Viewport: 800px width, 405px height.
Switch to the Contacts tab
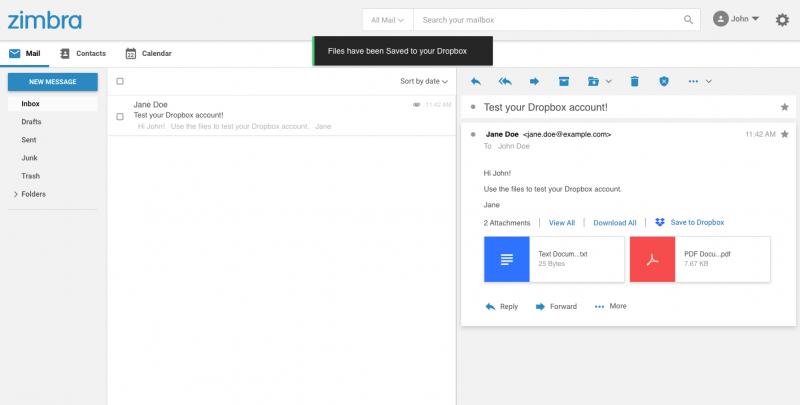83,54
